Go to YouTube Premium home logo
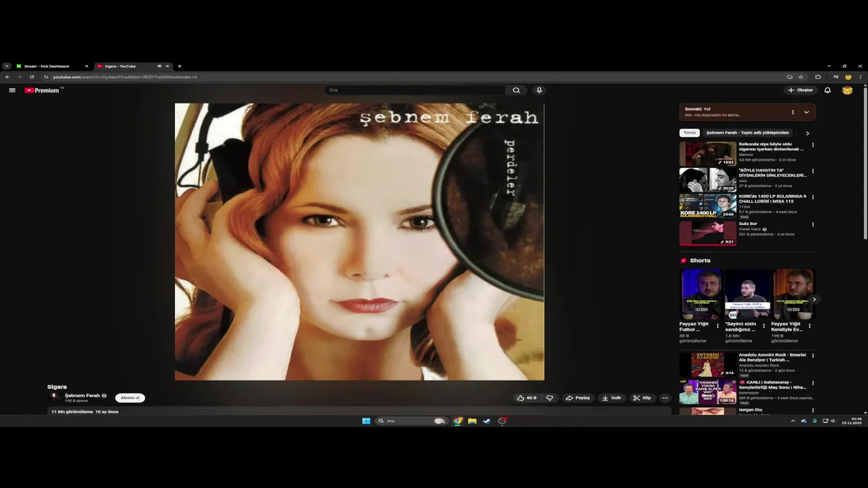The width and height of the screenshot is (868, 488). [42, 90]
